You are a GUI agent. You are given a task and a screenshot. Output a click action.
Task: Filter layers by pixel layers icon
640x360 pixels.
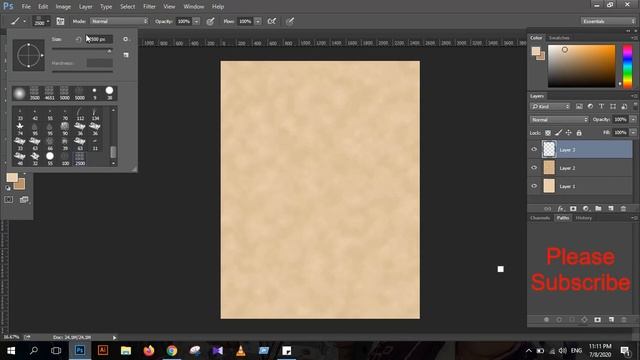[x=579, y=107]
